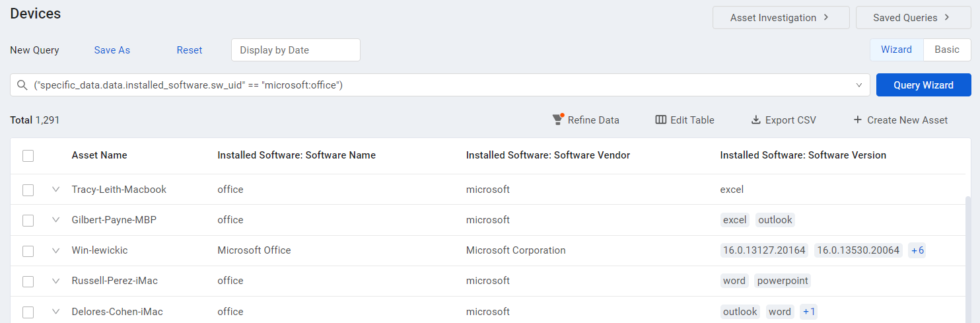Click the +6 versions badge for Win-lewickic
Image resolution: width=980 pixels, height=323 pixels.
pos(917,250)
